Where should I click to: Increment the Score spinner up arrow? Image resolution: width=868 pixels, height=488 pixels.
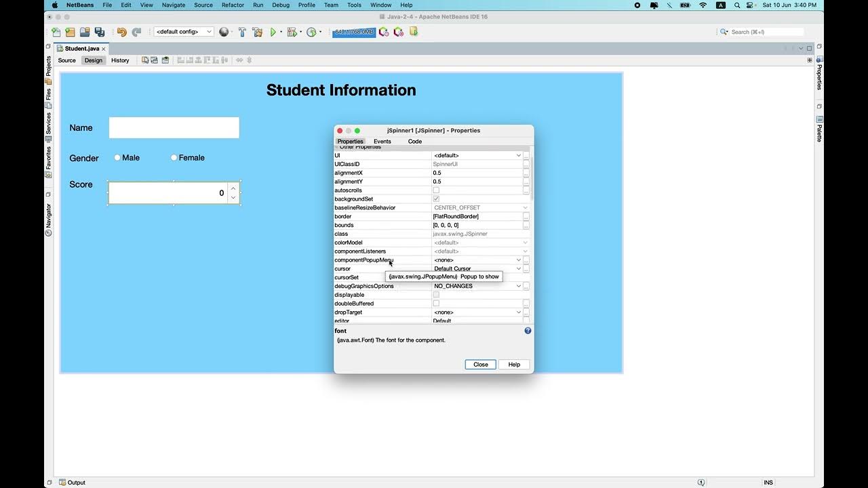(233, 188)
